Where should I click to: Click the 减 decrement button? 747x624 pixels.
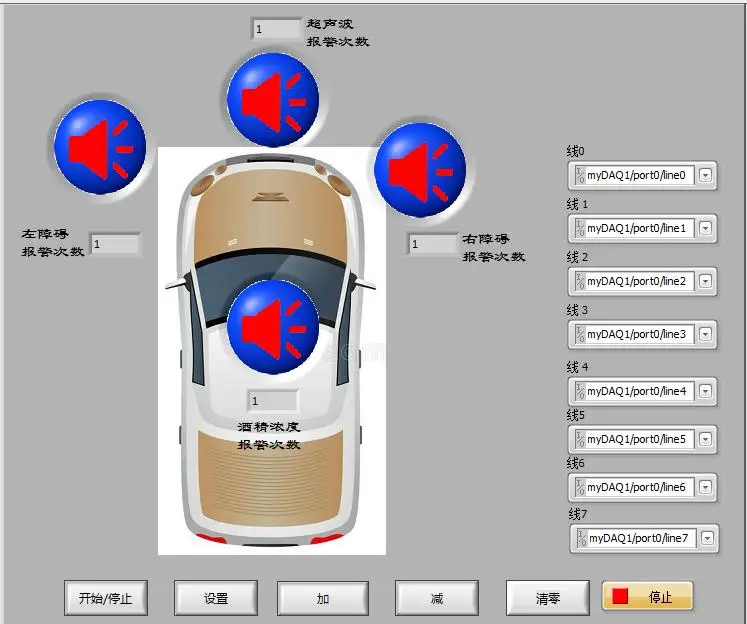[437, 598]
